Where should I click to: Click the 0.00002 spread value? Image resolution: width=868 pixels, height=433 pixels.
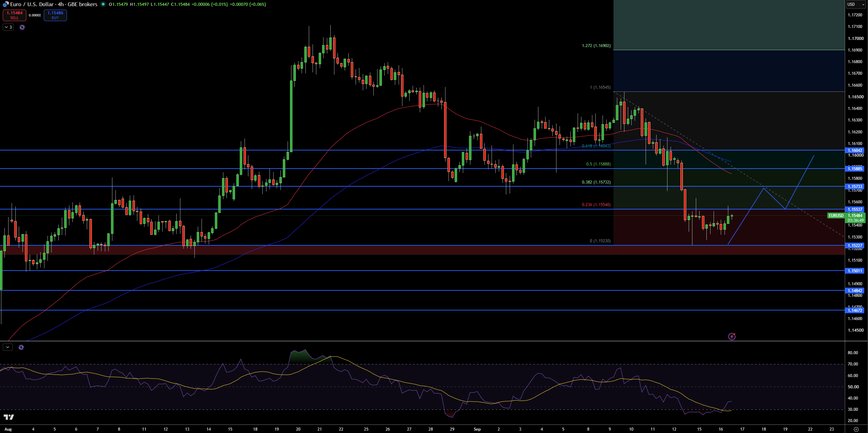click(x=35, y=15)
